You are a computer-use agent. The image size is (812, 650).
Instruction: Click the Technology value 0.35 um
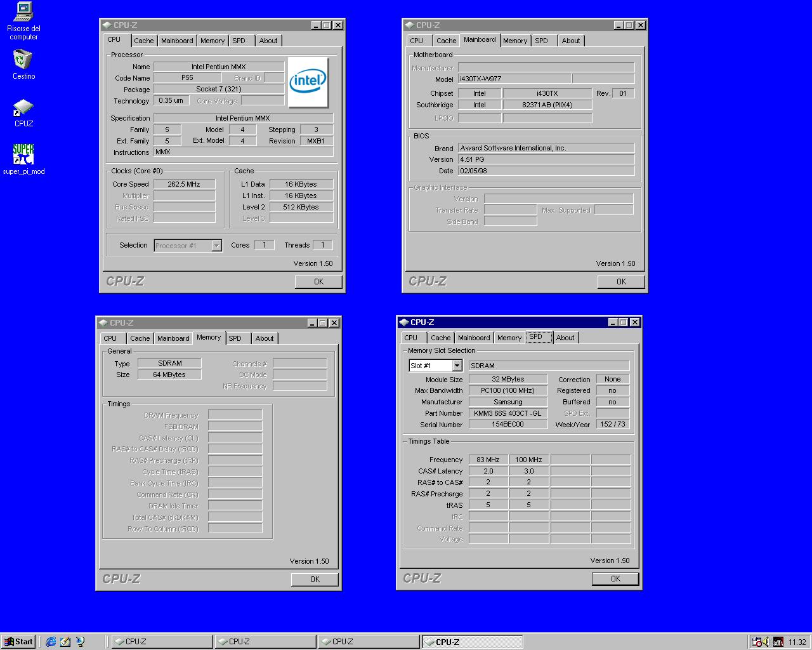(171, 100)
